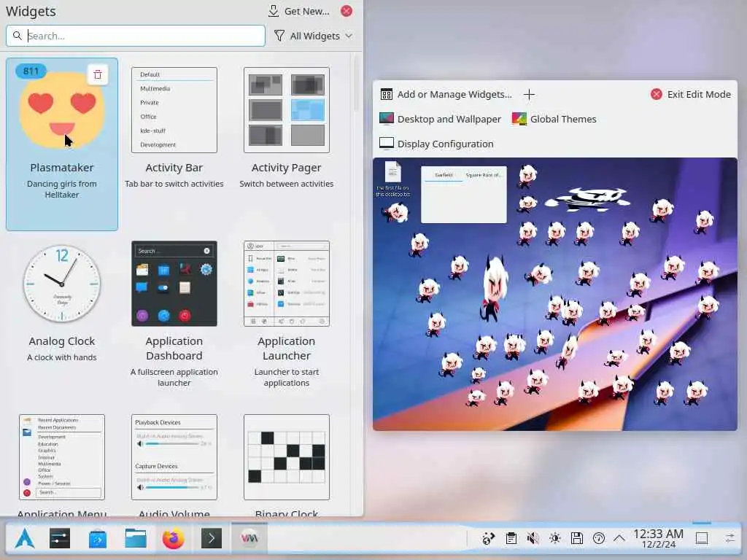Image resolution: width=747 pixels, height=560 pixels.
Task: Choose the Analog Clock widget
Action: (62, 284)
